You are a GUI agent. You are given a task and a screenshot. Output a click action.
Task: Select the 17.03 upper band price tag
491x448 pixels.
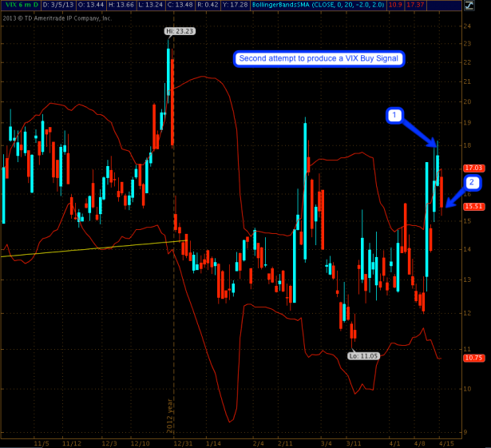pyautogui.click(x=474, y=168)
